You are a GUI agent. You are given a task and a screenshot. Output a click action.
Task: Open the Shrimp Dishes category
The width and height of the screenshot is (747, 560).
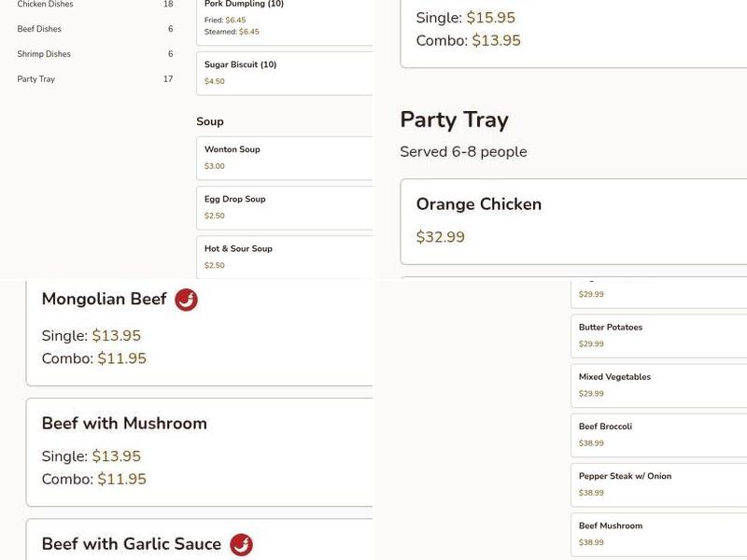click(x=44, y=54)
